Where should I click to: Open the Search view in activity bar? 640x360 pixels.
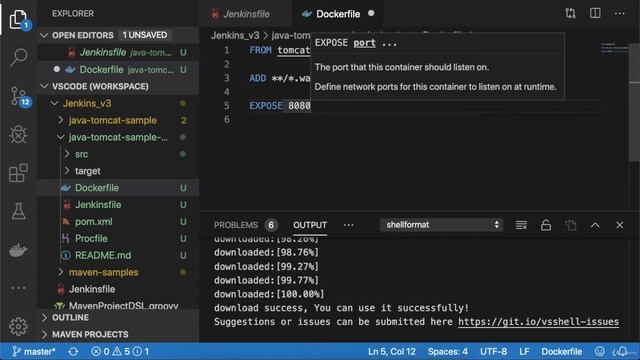[18, 57]
